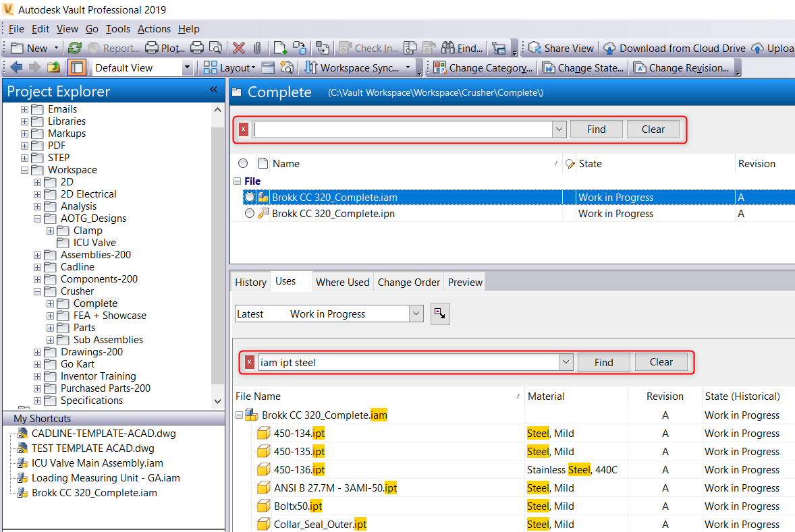795x532 pixels.
Task: Click the Change State icon
Action: 549,67
